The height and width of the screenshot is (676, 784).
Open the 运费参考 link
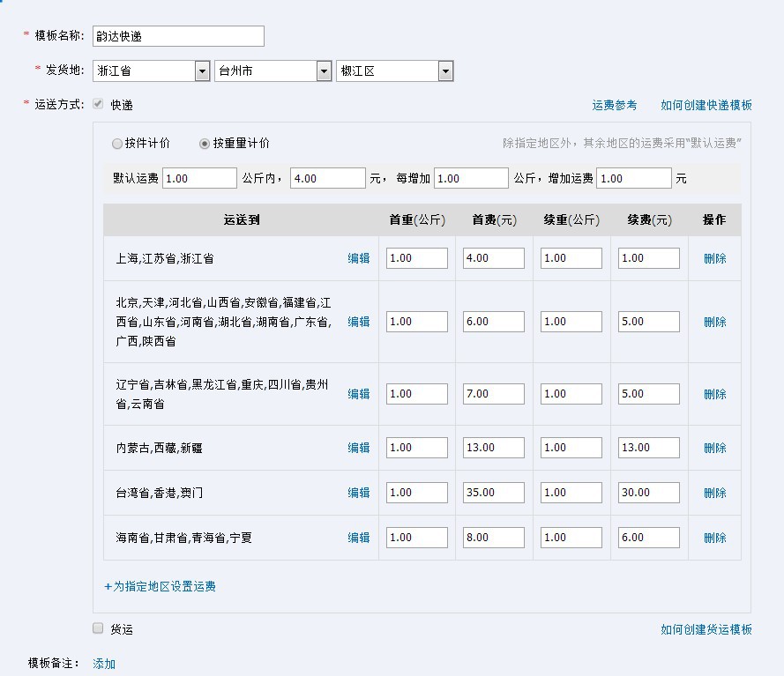click(614, 106)
